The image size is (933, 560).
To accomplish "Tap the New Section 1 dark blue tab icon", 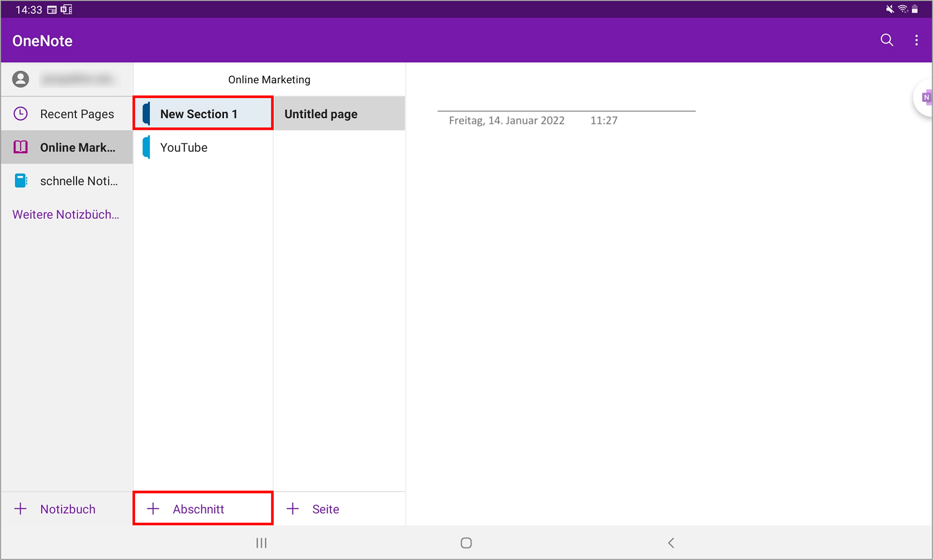I will click(x=146, y=114).
